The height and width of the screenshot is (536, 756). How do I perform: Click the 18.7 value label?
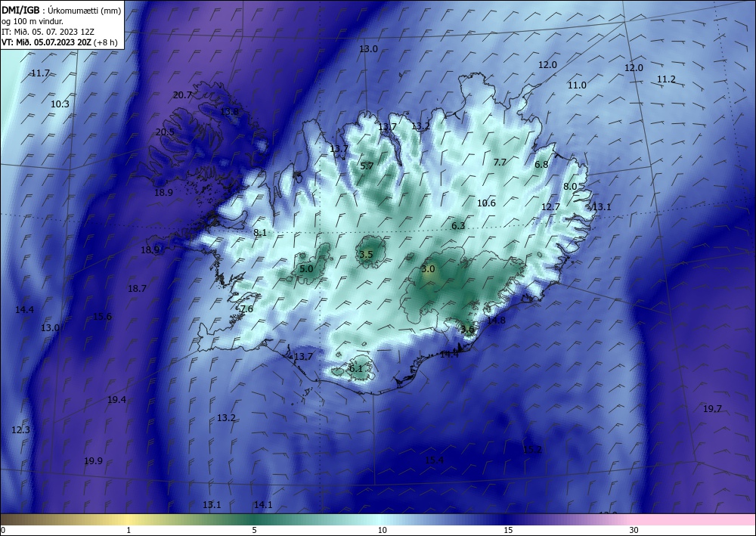pyautogui.click(x=137, y=289)
